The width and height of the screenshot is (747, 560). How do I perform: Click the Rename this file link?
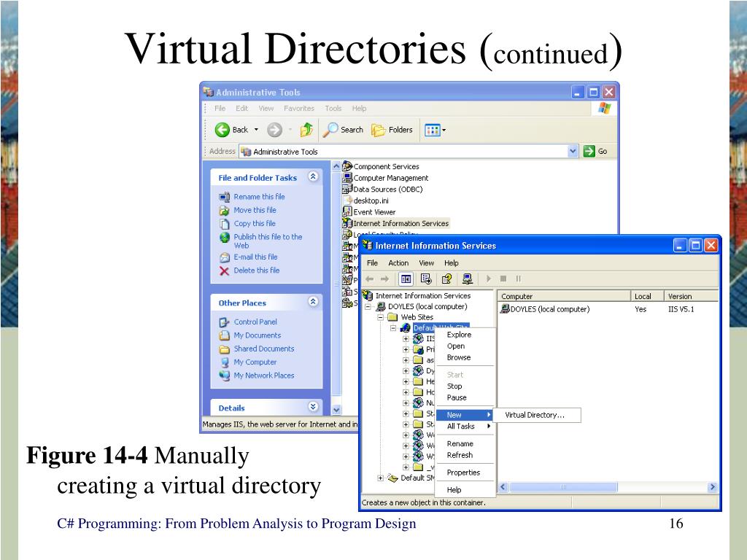[x=259, y=197]
